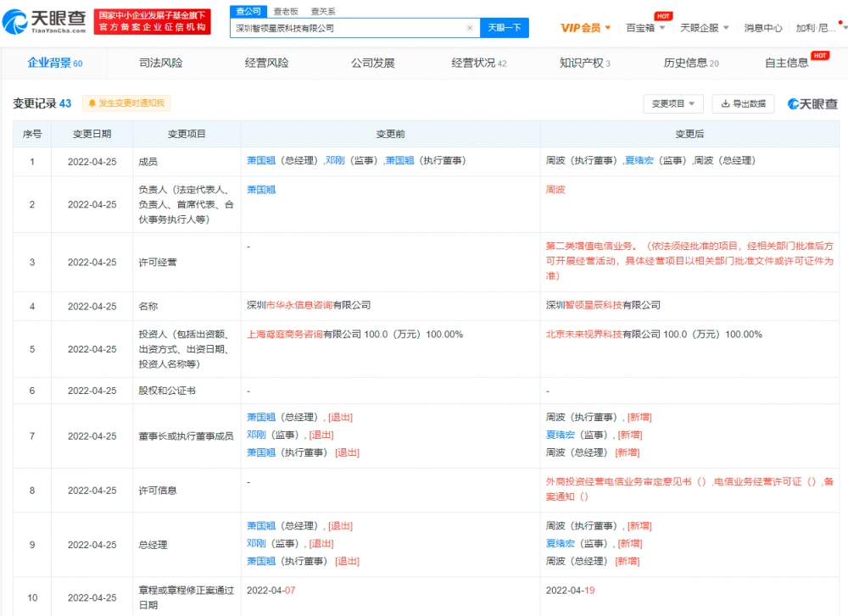This screenshot has height=616, width=848.
Task: Expand the 百宝箱 menu
Action: click(x=645, y=28)
